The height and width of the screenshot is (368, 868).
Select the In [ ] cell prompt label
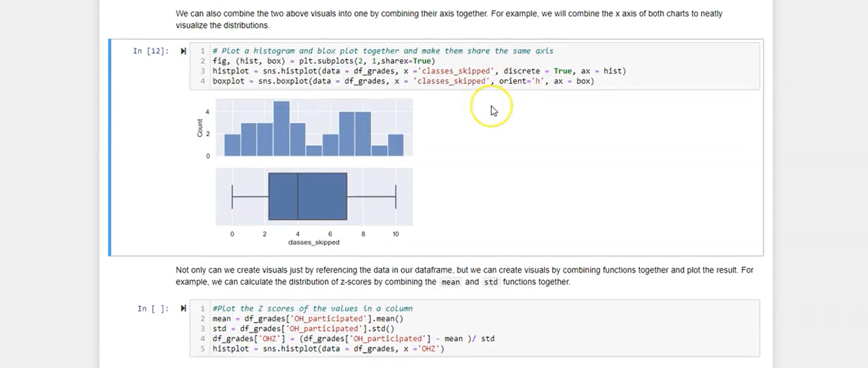tap(153, 309)
